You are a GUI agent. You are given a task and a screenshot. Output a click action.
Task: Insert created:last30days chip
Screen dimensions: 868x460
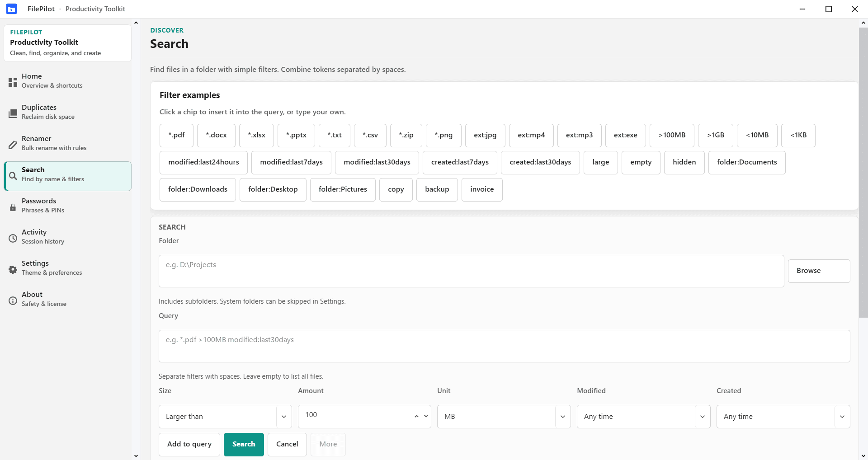point(540,162)
